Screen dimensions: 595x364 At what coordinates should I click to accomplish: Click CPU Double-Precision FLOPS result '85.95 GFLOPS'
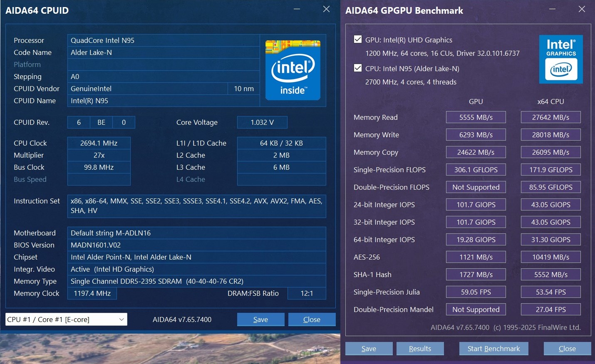click(551, 187)
